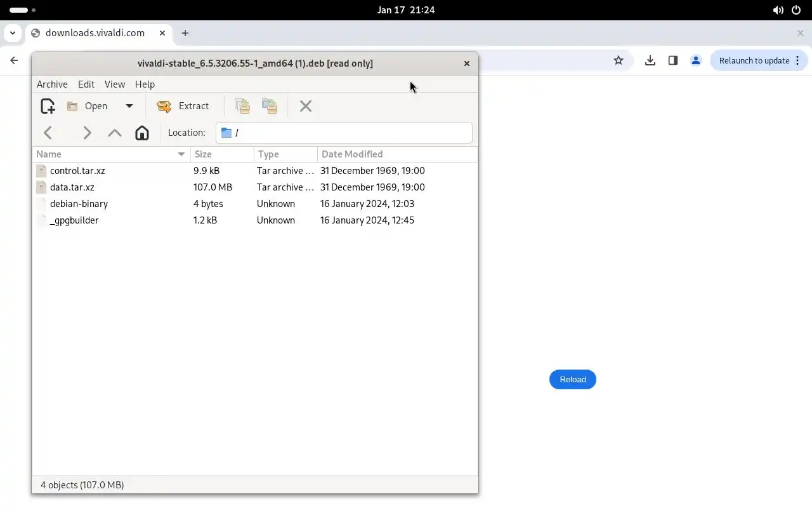
Task: Open the system volume indicator
Action: click(778, 10)
